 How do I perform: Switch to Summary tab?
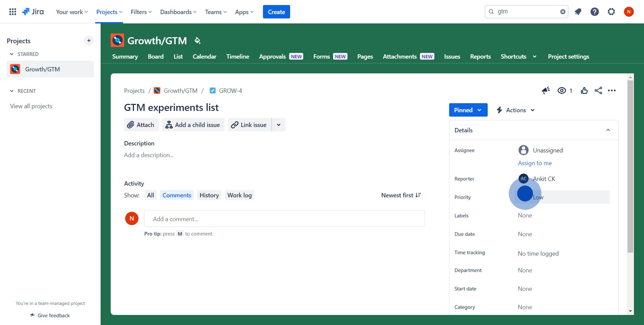125,57
